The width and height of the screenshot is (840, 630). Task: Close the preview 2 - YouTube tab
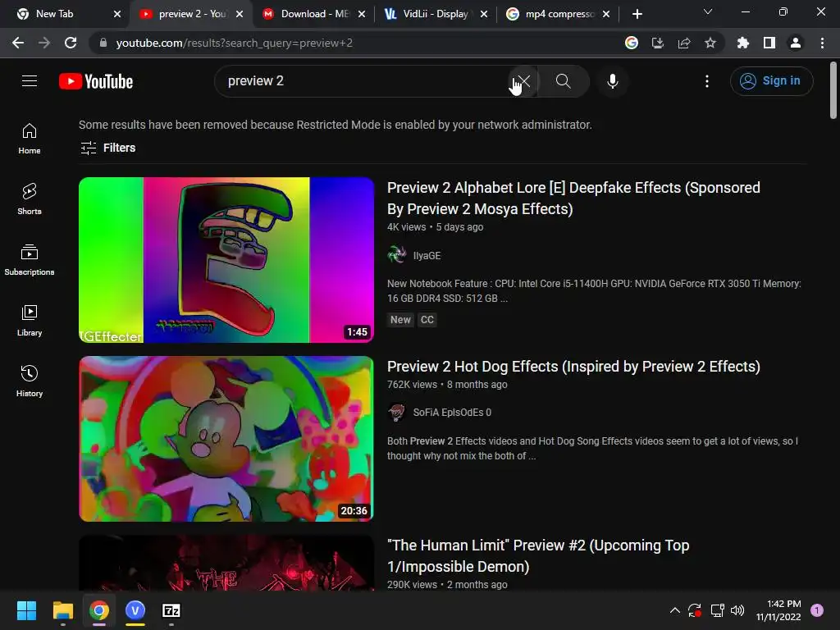click(x=240, y=14)
